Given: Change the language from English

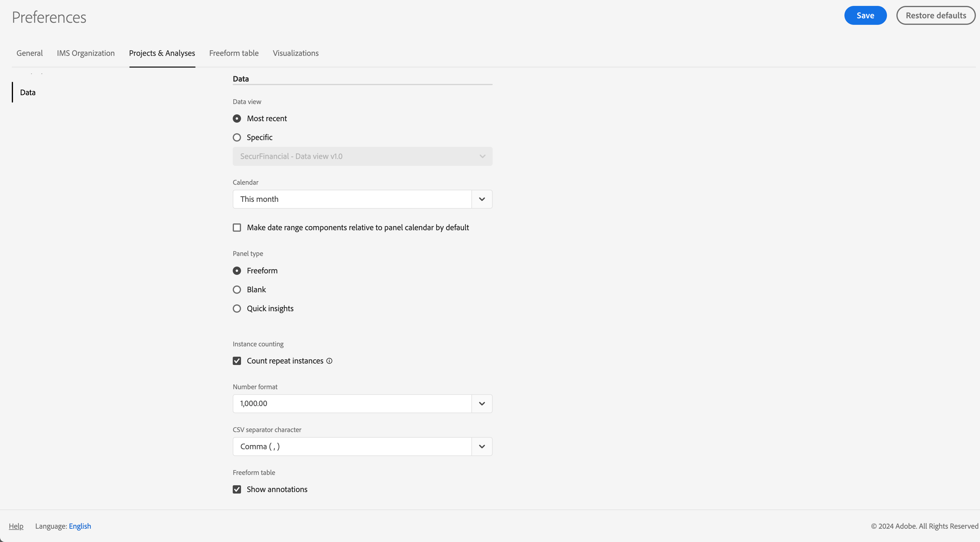Looking at the screenshot, I should tap(80, 526).
